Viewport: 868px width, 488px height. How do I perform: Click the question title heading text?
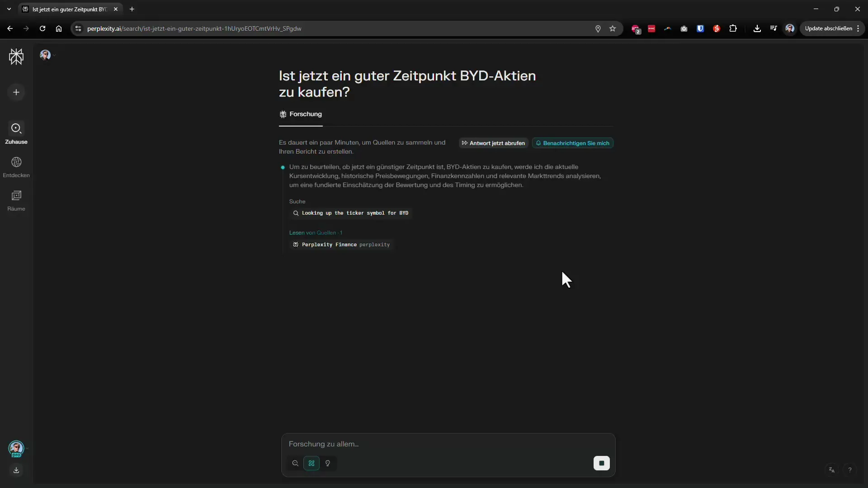[407, 84]
